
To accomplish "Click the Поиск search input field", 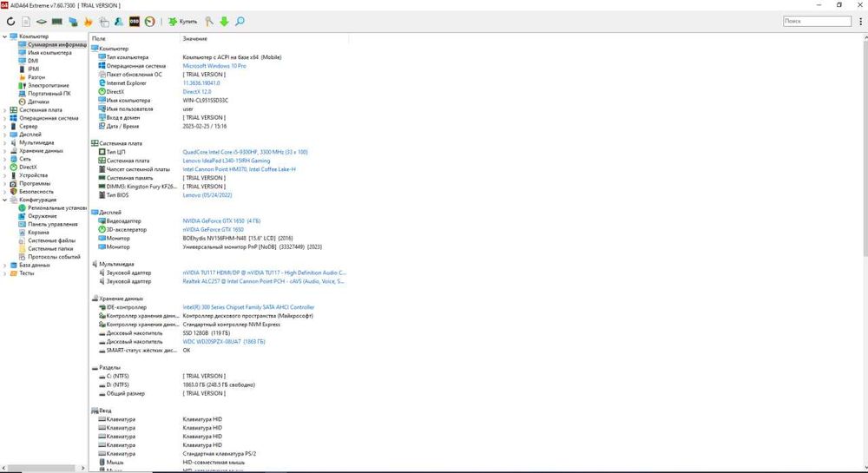I will (817, 21).
